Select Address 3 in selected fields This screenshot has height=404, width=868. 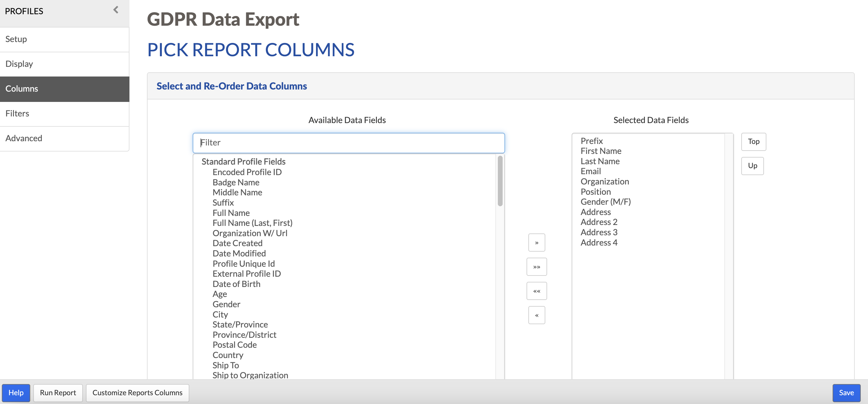(599, 233)
